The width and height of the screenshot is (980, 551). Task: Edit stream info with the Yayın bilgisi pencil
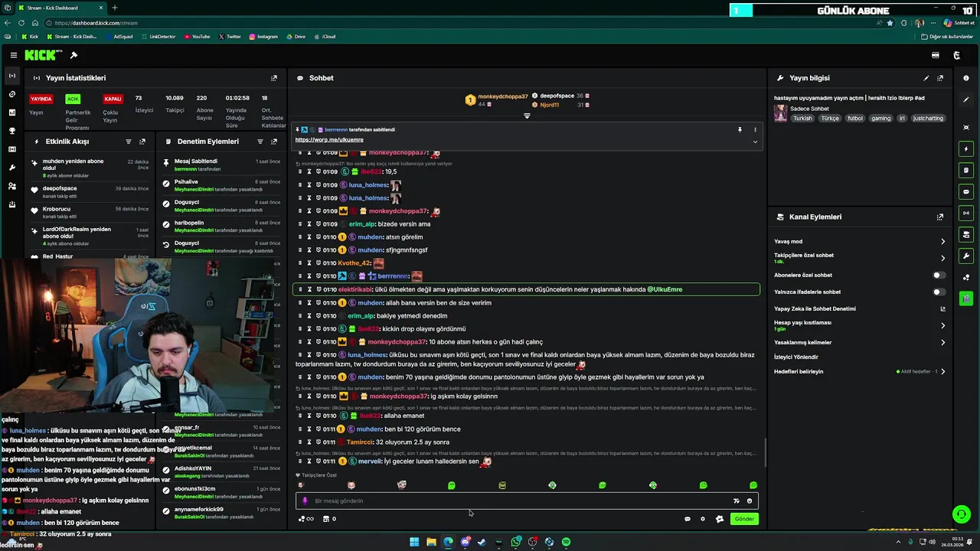point(926,78)
